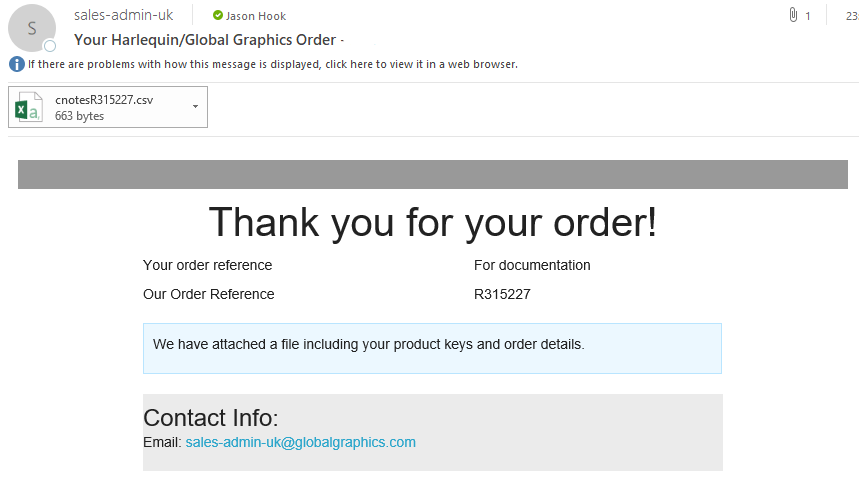Image resolution: width=859 pixels, height=489 pixels.
Task: Click the order number R315227 in the message
Action: pyautogui.click(x=502, y=294)
